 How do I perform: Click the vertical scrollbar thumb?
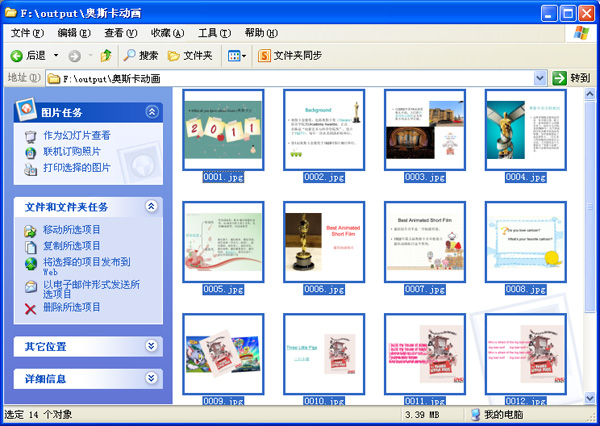point(590,206)
